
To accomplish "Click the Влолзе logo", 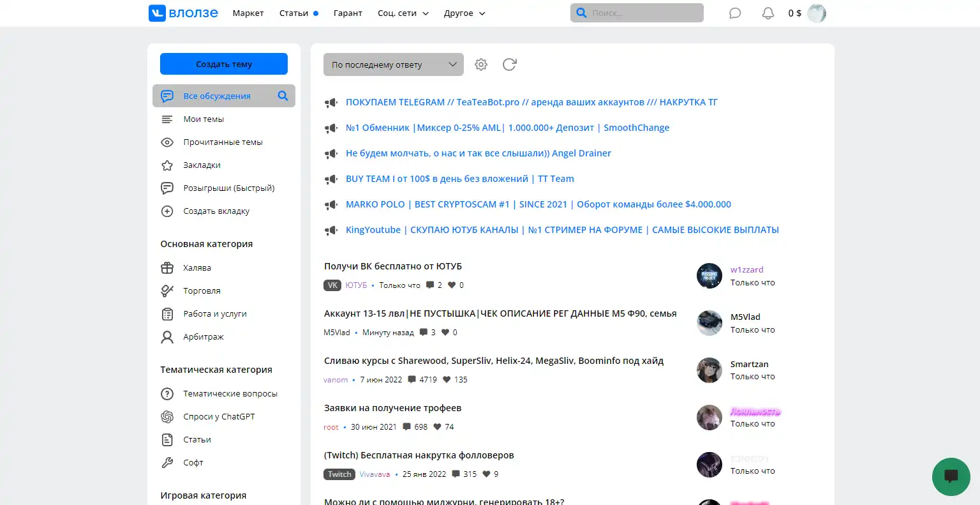I will tap(184, 13).
